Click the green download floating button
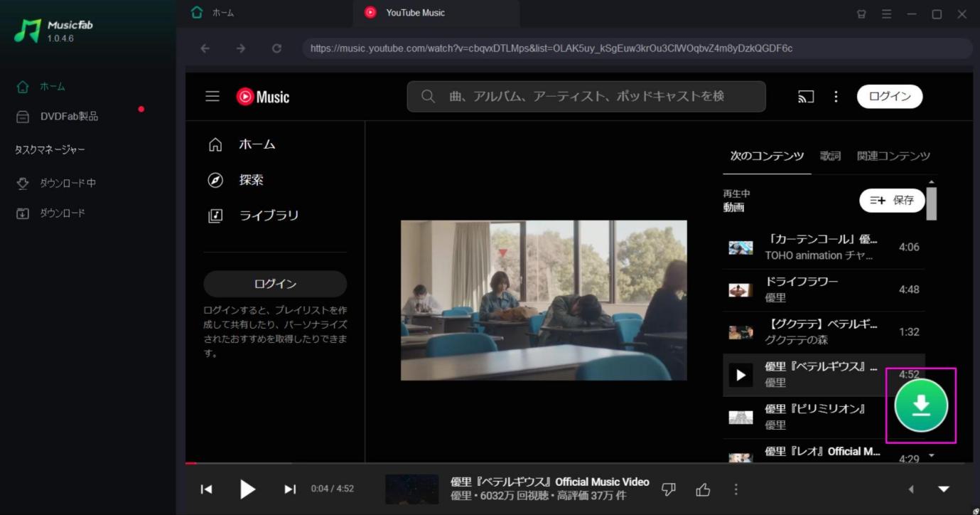980x515 pixels. click(x=921, y=405)
